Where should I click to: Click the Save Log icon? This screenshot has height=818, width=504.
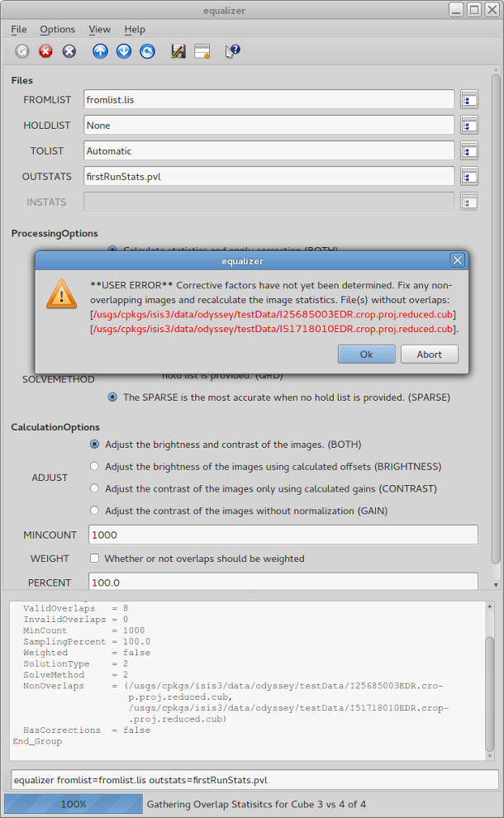coord(178,51)
